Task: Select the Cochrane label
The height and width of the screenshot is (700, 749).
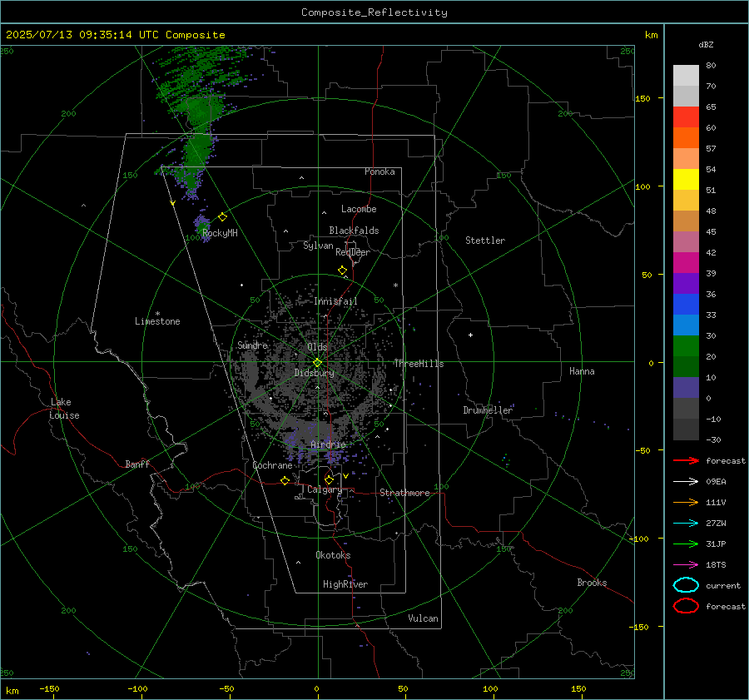Action: click(x=272, y=465)
